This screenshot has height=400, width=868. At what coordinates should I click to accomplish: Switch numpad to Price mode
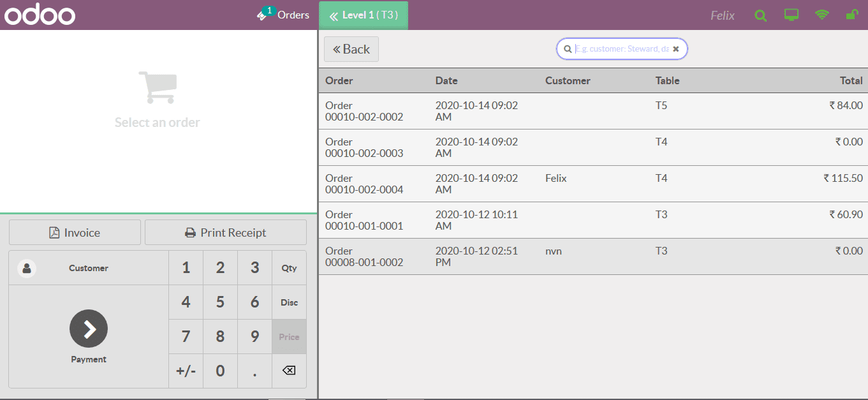click(x=289, y=336)
